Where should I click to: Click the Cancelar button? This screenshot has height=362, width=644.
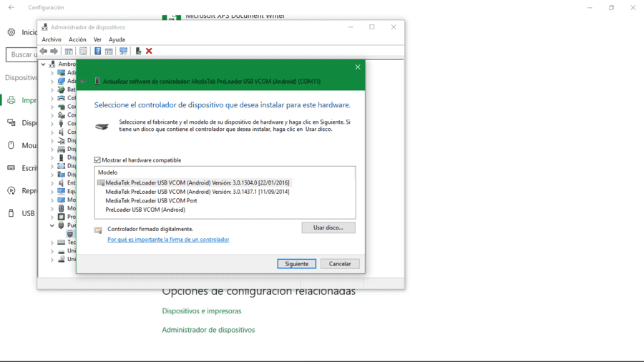tap(340, 264)
